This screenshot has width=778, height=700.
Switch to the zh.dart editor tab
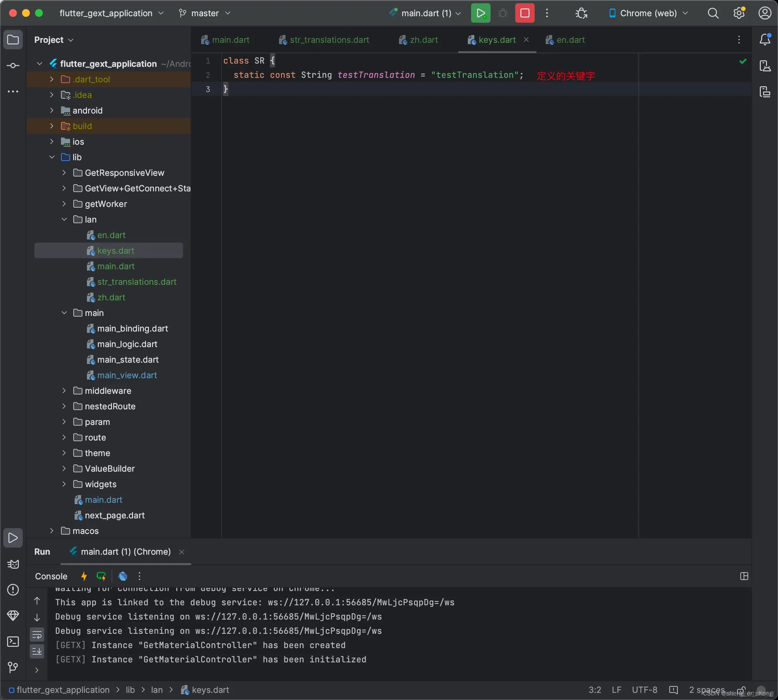[x=423, y=40]
